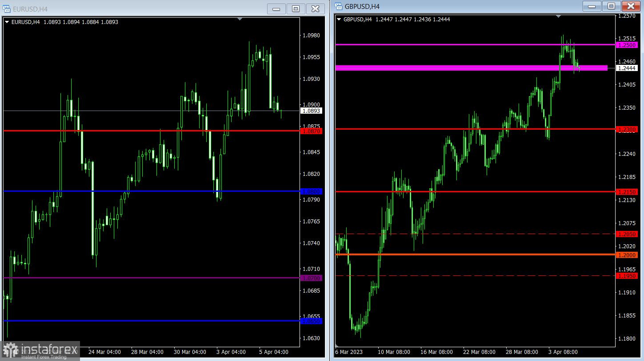Click the 3 Apr 04:00 time label on EURUSD
This screenshot has width=644, height=361.
[x=231, y=352]
